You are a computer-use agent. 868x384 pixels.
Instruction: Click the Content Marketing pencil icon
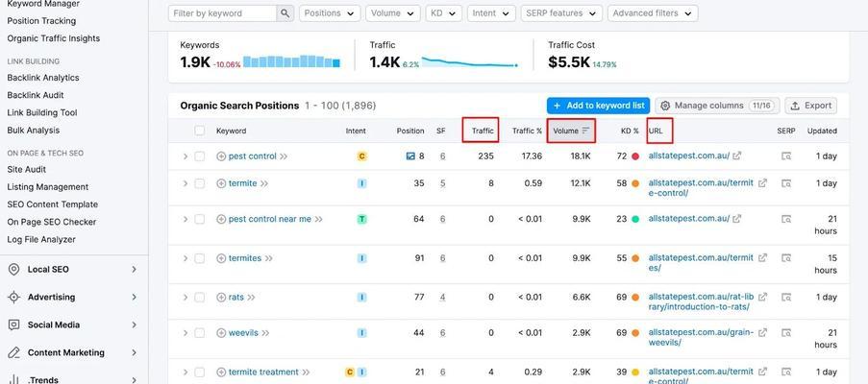tap(13, 352)
